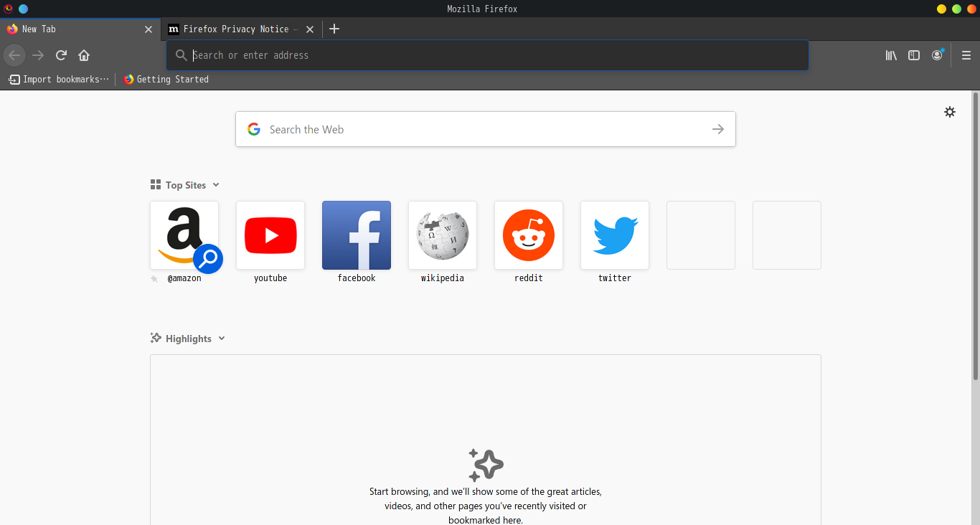Switch to Firefox Privacy Notice tab

click(x=242, y=29)
